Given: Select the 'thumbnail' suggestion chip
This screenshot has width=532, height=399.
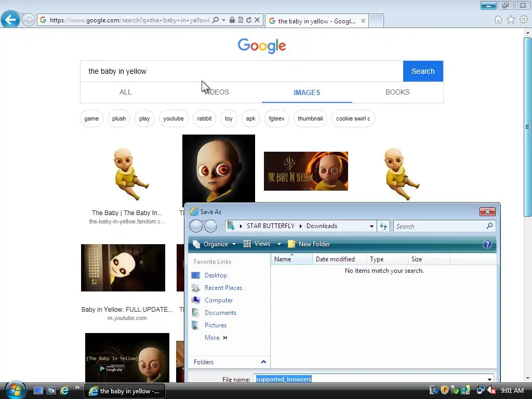Looking at the screenshot, I should click(310, 119).
